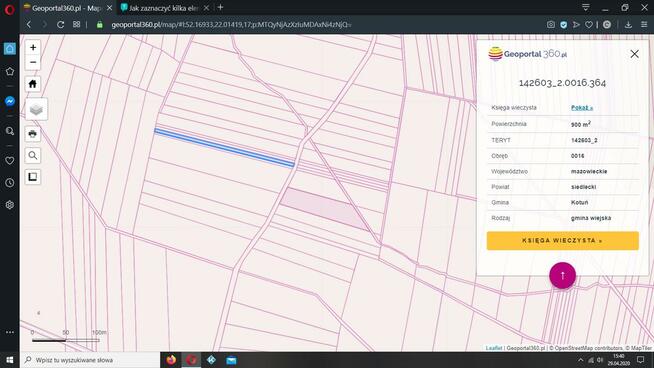Select parcel ID 142603_2.0016.364 heading
This screenshot has height=368, width=654.
click(562, 83)
